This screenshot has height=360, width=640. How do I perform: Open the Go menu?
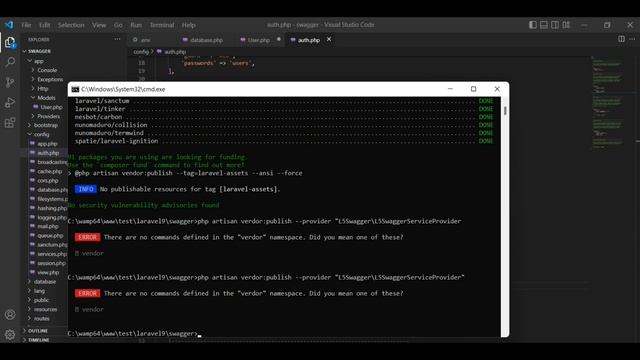(118, 25)
